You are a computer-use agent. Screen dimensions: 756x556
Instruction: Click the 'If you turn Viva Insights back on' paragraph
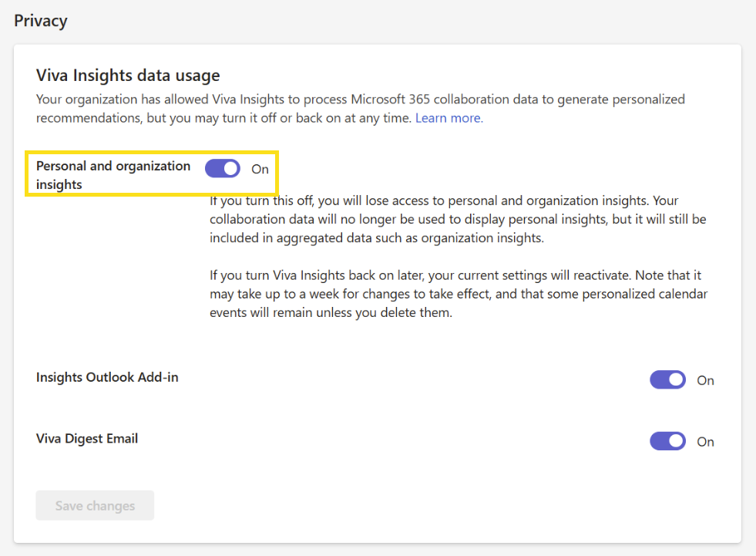[x=459, y=294]
